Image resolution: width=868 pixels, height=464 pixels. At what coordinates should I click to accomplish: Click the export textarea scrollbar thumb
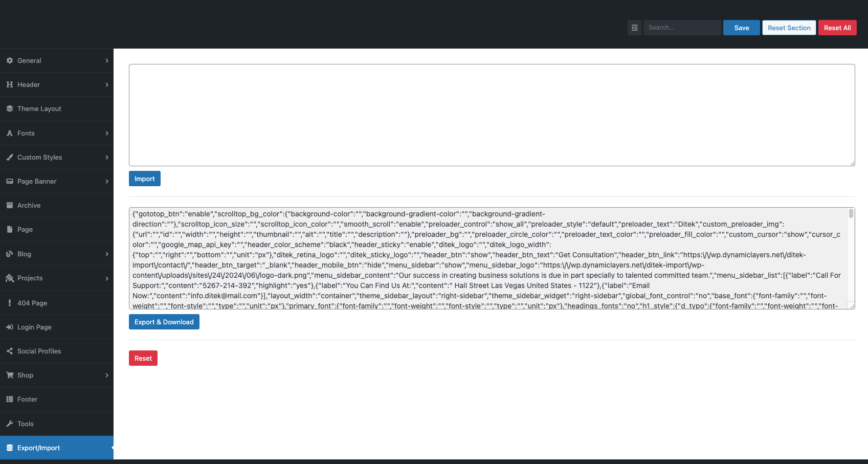tap(851, 213)
